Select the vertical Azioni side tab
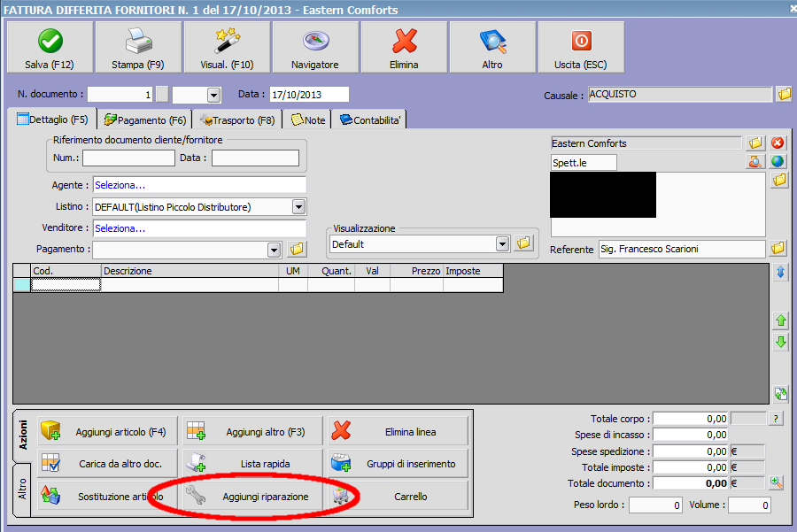Screen dimensions: 797x532 click(22, 435)
